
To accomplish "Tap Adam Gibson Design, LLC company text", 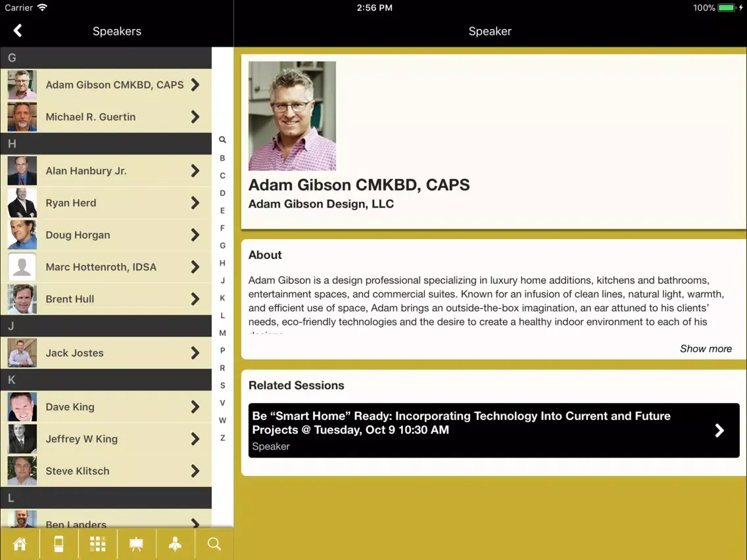I will tap(321, 204).
